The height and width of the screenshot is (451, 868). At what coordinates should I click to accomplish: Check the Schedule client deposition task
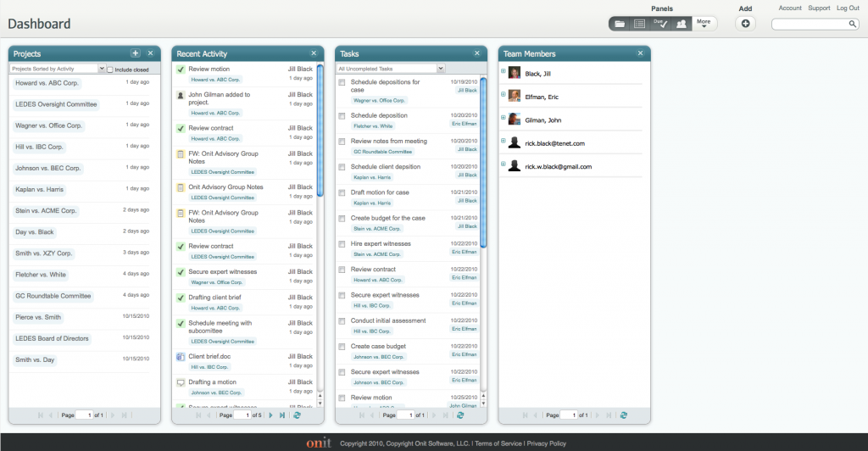point(342,168)
